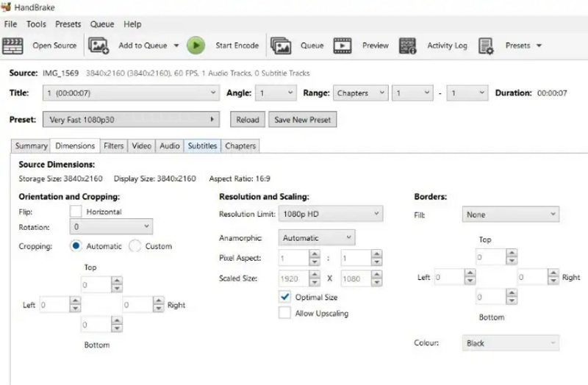
Task: Increase the Scaled Size width stepper
Action: coord(315,274)
